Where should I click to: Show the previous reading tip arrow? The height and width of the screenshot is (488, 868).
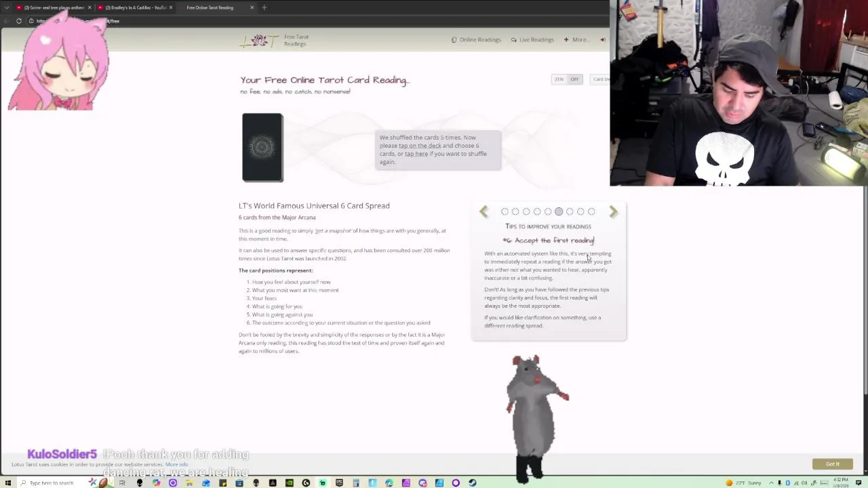[x=484, y=212]
